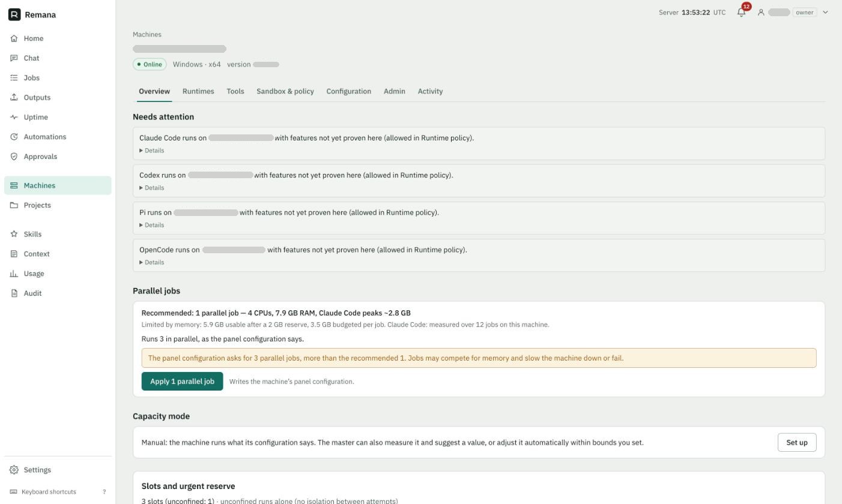View the Activity tab
This screenshot has height=504, width=842.
(430, 91)
